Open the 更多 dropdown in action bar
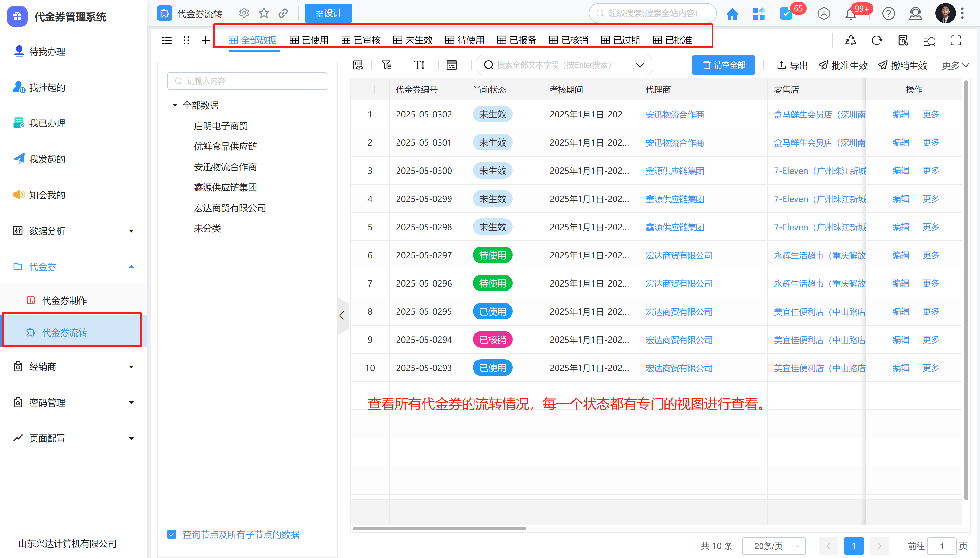980x558 pixels. (955, 66)
